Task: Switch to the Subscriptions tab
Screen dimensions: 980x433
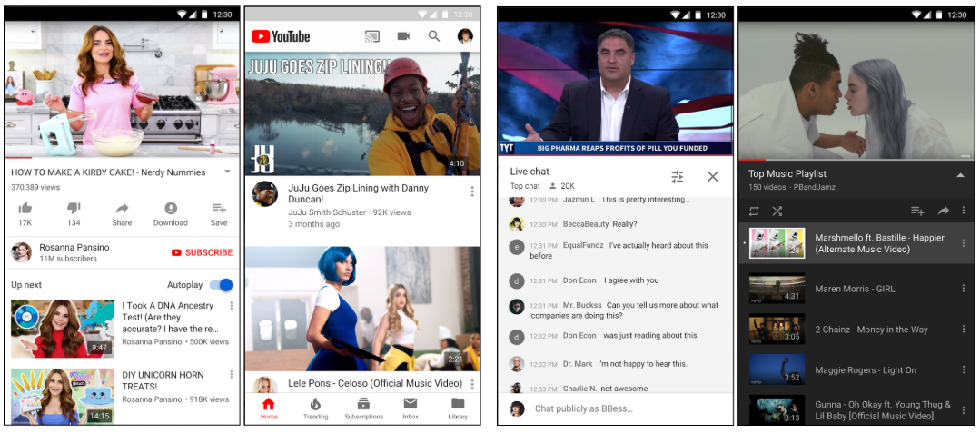Action: click(363, 408)
